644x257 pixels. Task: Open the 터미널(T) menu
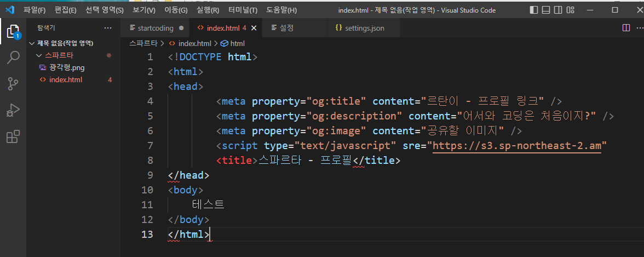[x=243, y=10]
